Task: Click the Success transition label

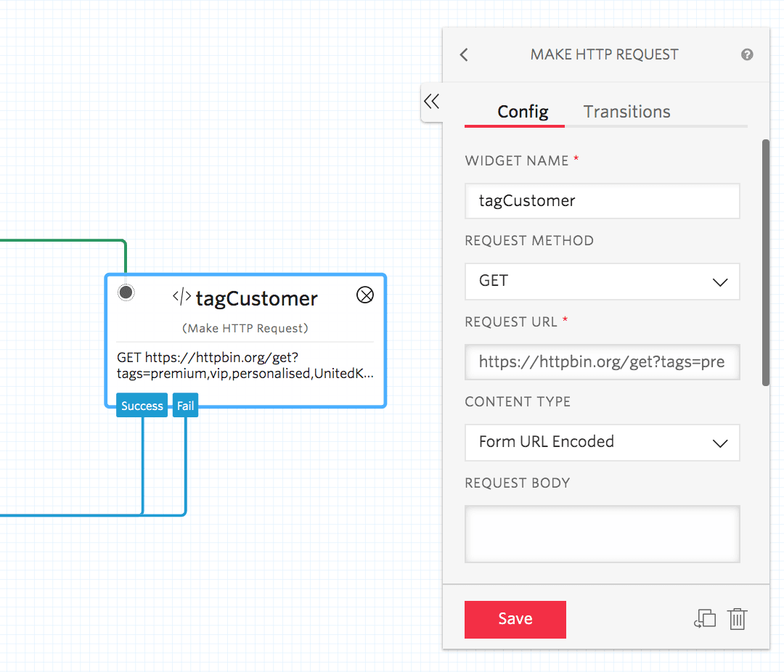Action: [x=142, y=405]
